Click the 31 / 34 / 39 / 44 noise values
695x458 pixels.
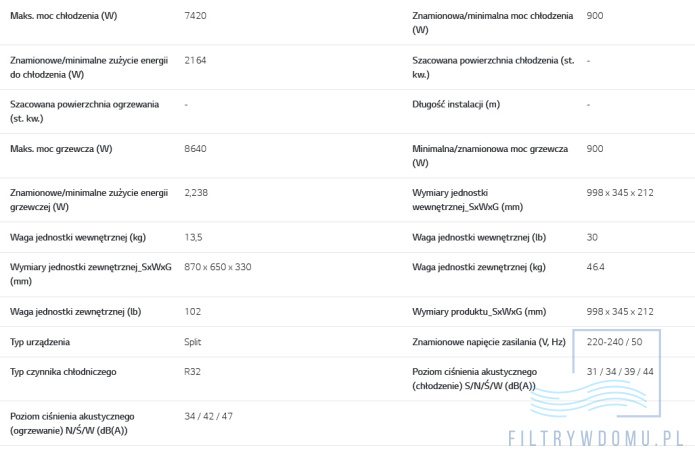pos(620,372)
